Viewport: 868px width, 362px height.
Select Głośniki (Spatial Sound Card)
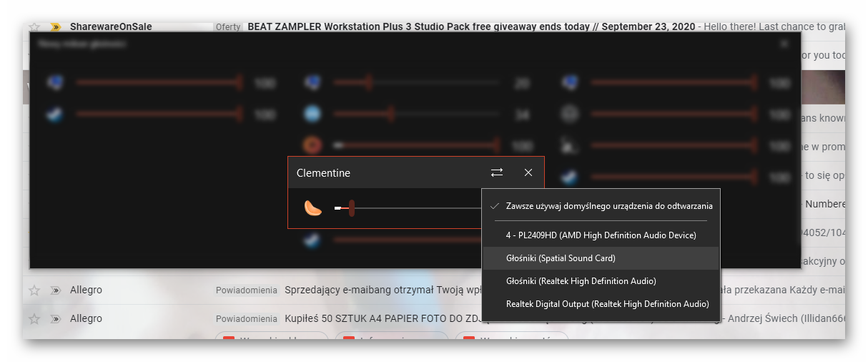601,258
